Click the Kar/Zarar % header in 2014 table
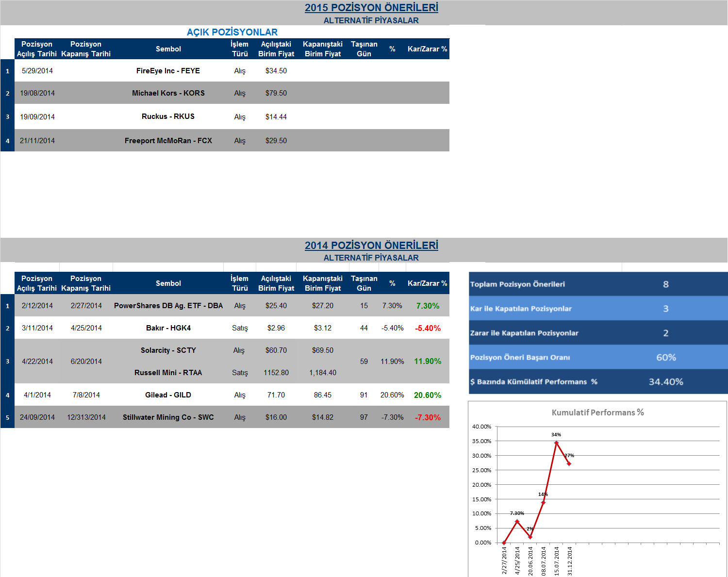Viewport: 728px width, 577px height. point(427,283)
